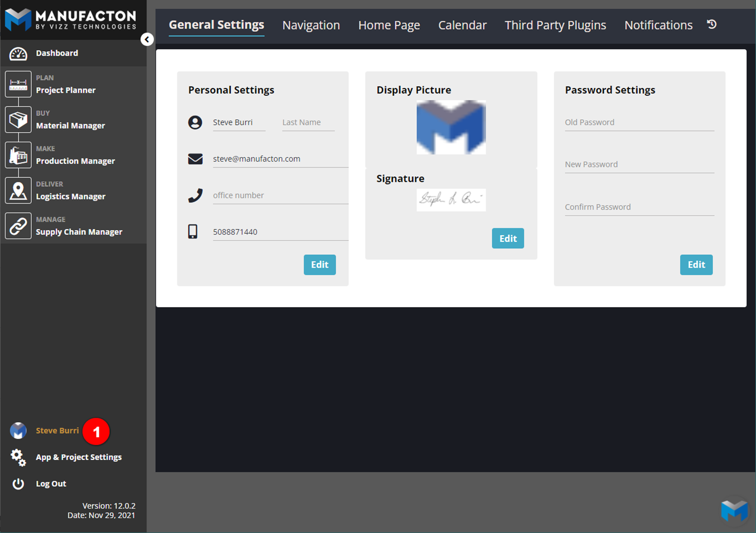Screen dimensions: 756x533
Task: Go to the Notifications tab
Action: [x=658, y=25]
